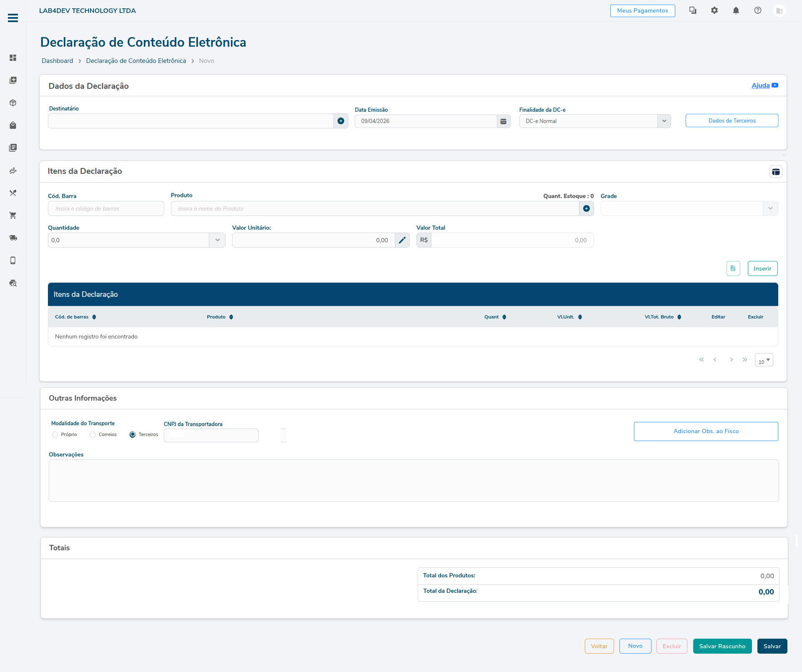Click the add Produto plus icon
Screen dimensions: 802x672
pos(586,208)
